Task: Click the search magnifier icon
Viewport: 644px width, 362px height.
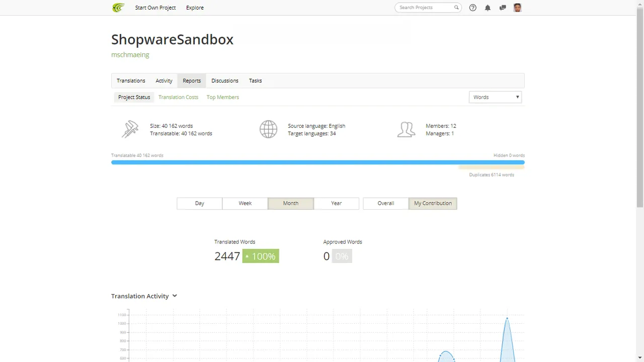Action: (456, 8)
